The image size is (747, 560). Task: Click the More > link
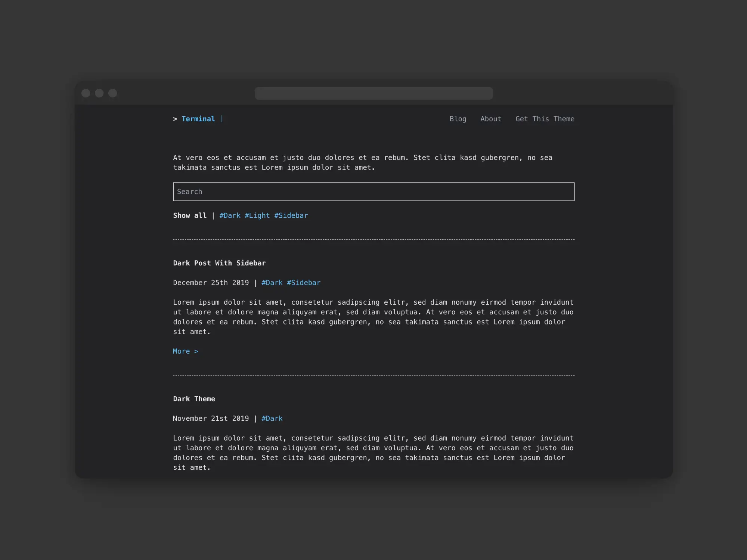click(x=186, y=351)
